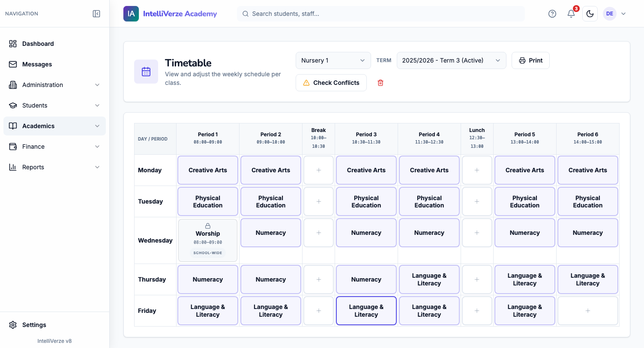The image size is (644, 348).
Task: Open Settings in the sidebar
Action: (x=54, y=325)
